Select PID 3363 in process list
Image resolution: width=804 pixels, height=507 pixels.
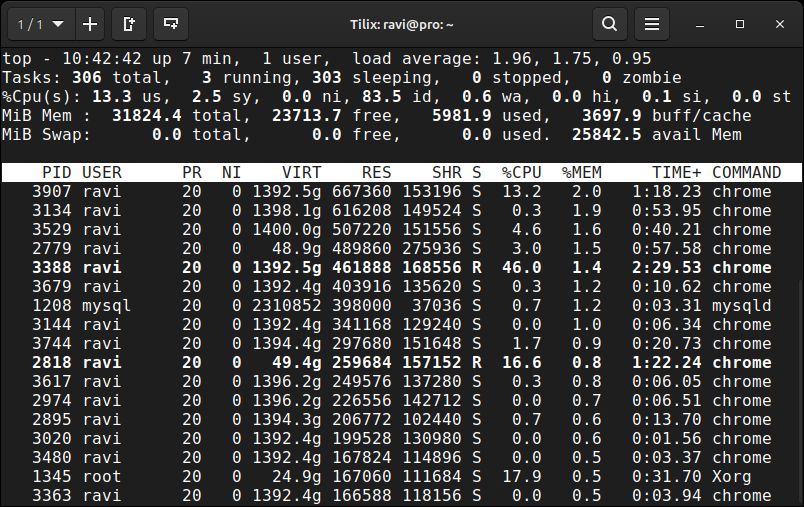[51, 495]
